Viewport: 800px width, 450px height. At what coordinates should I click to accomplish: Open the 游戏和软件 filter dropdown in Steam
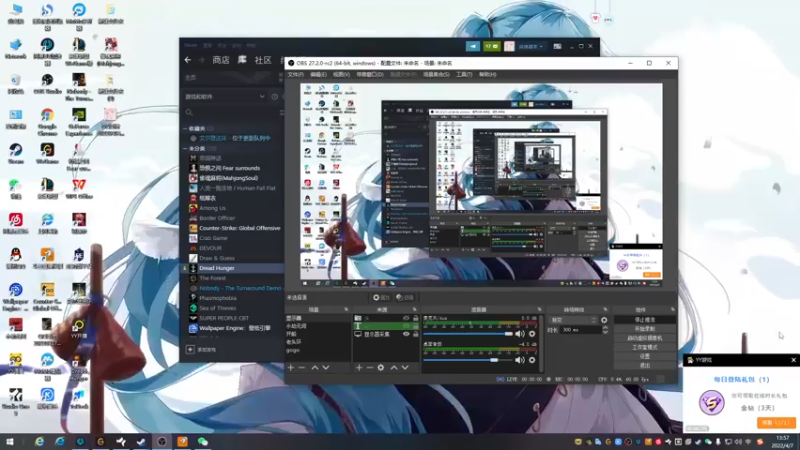(x=225, y=96)
